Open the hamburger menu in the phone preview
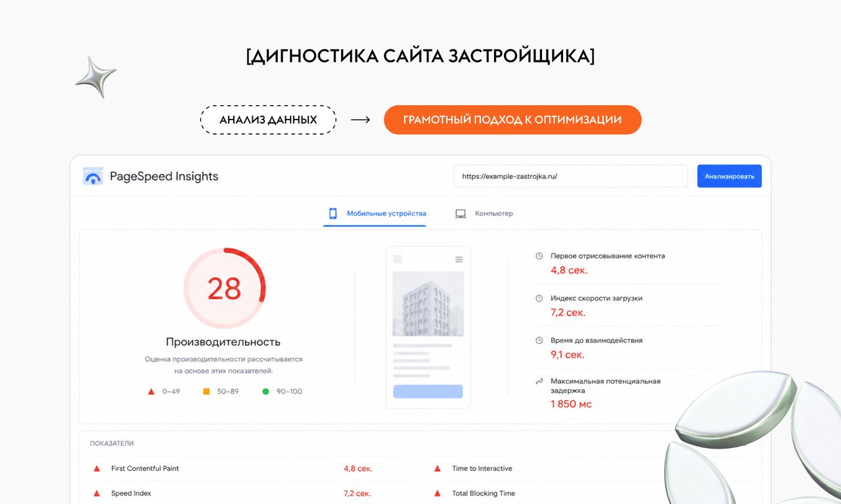This screenshot has width=841, height=504. (x=459, y=260)
